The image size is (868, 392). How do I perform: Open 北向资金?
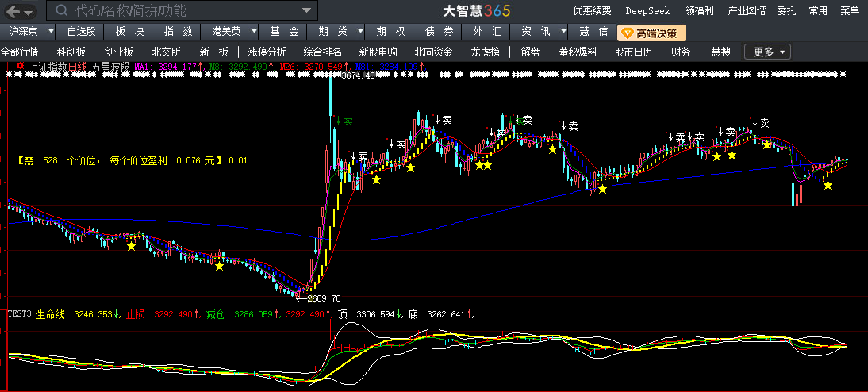pos(433,52)
